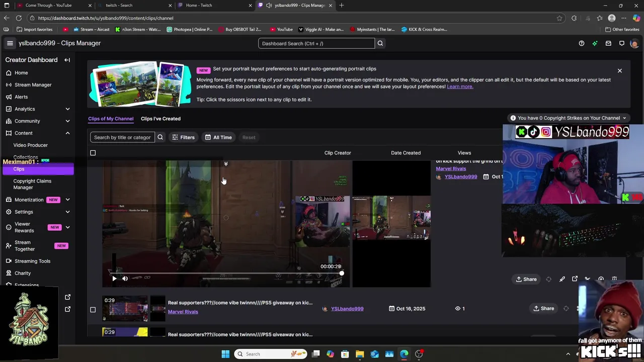
Task: Mute the clip preview player
Action: [125, 278]
